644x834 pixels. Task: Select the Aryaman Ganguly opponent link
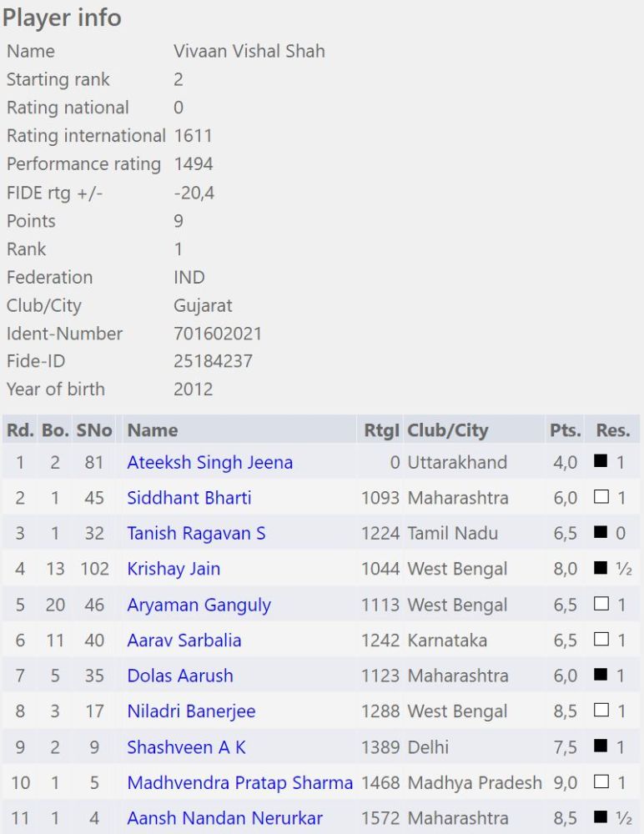[x=199, y=605]
